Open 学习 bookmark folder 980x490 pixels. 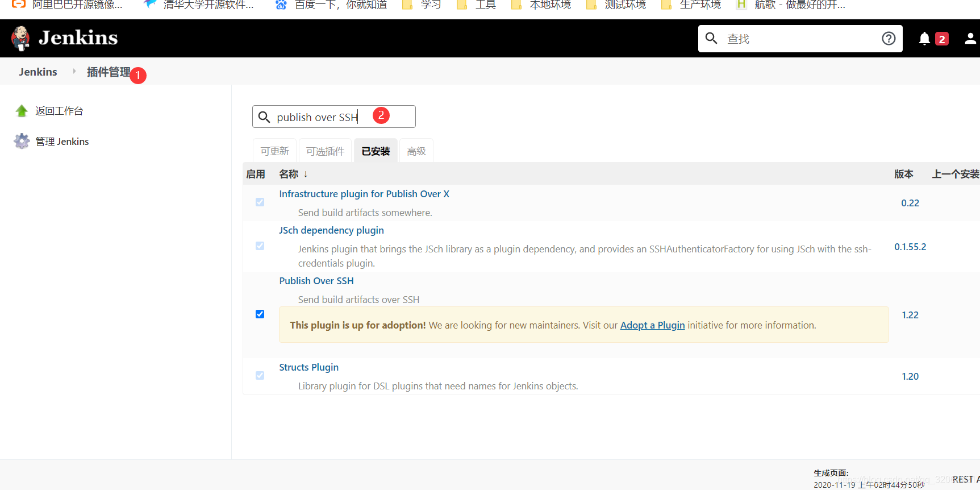[422, 5]
